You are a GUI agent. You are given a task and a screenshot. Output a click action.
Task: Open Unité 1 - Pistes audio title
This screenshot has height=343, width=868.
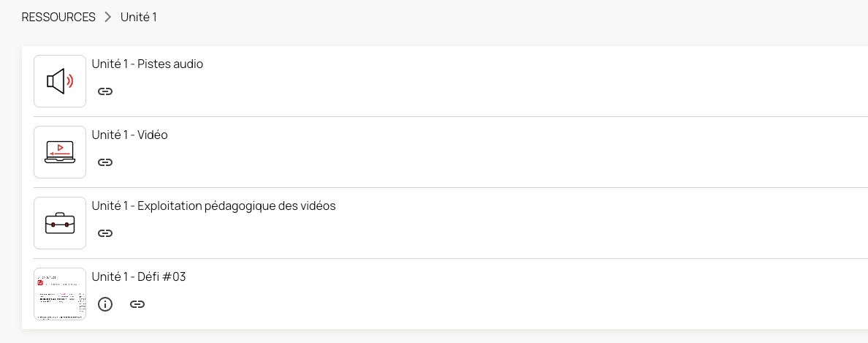pyautogui.click(x=148, y=64)
